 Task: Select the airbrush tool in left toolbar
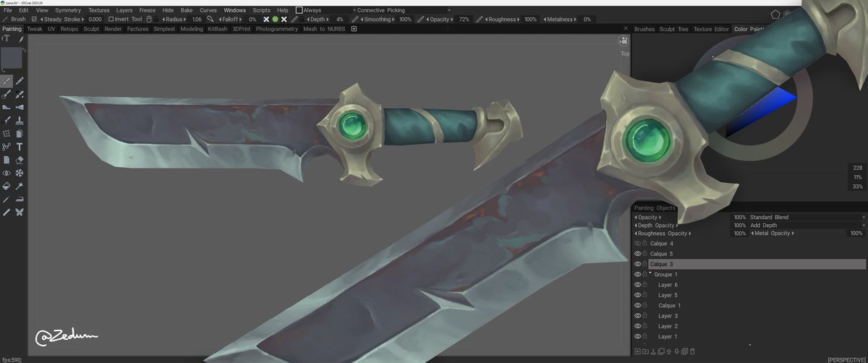pos(7,94)
